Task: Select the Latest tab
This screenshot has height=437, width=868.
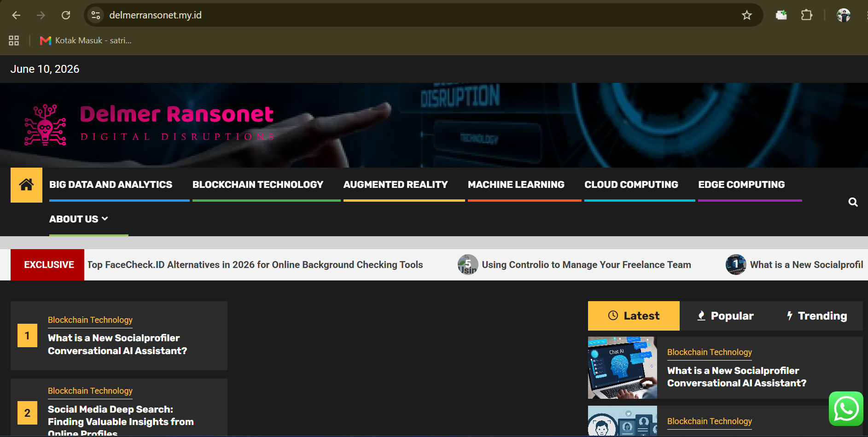Action: click(x=634, y=316)
